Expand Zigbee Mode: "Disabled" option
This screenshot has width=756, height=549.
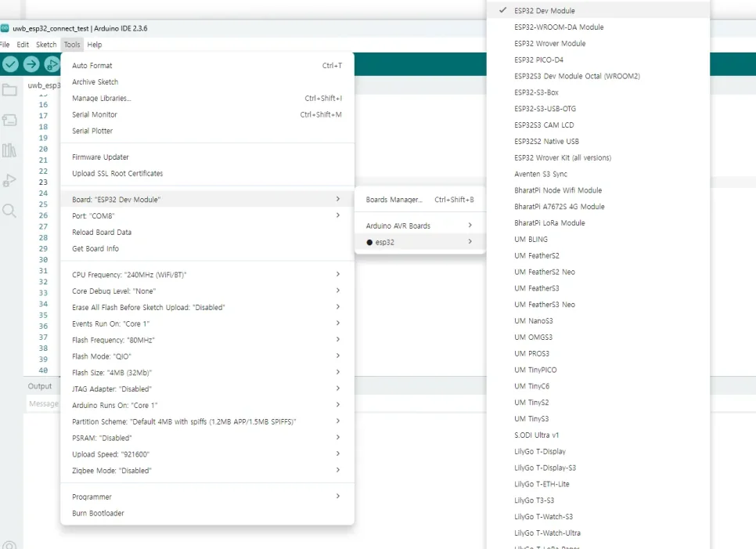(207, 471)
